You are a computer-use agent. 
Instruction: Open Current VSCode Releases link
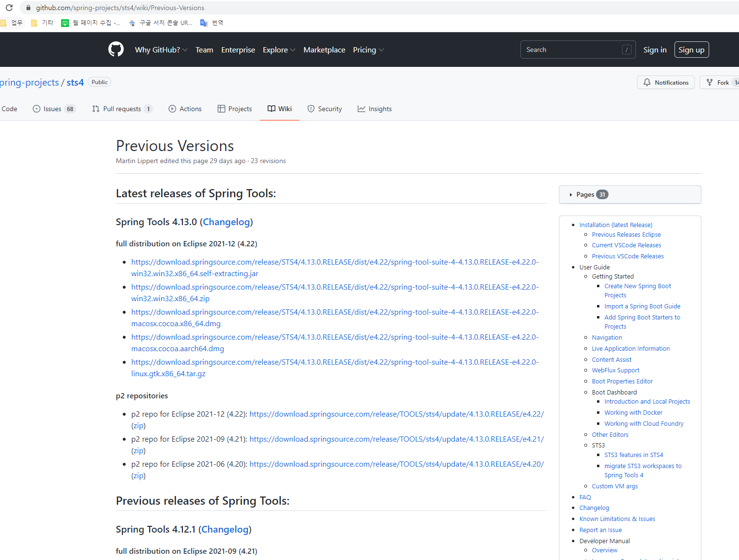(626, 245)
